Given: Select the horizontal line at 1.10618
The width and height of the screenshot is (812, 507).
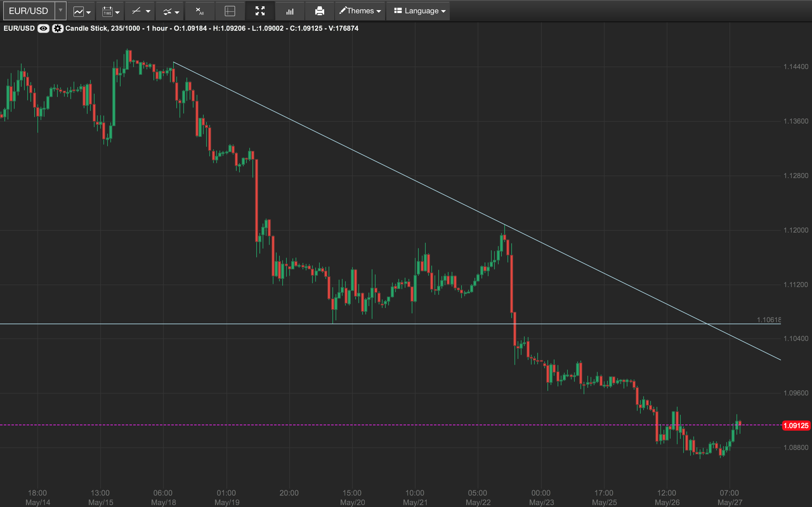Looking at the screenshot, I should pos(201,324).
